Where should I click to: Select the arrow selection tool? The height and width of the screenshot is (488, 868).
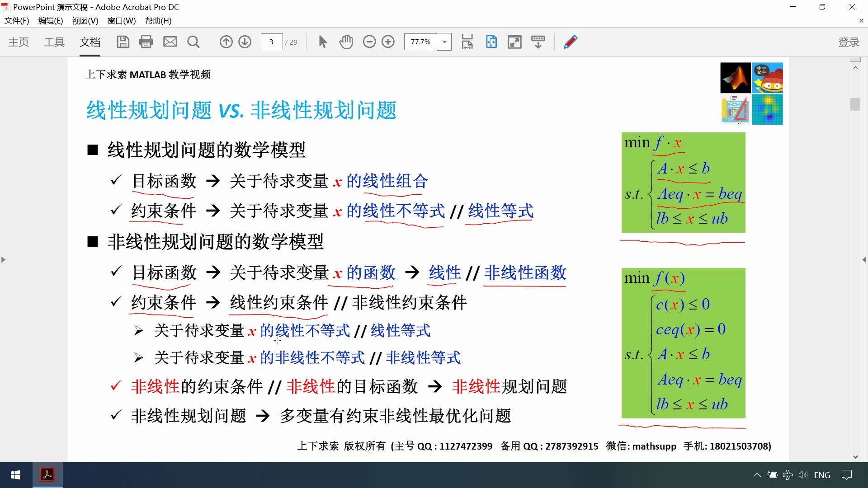[322, 42]
